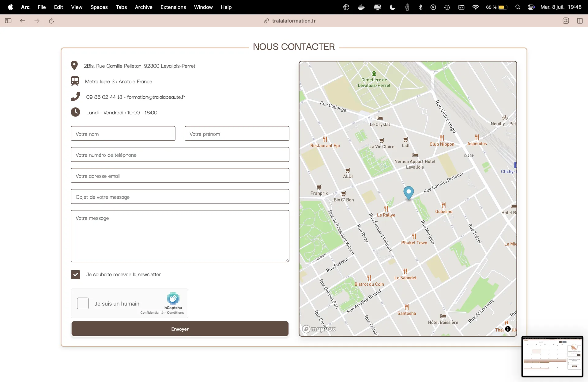Open the map info attribution icon
The width and height of the screenshot is (588, 382).
(x=508, y=329)
